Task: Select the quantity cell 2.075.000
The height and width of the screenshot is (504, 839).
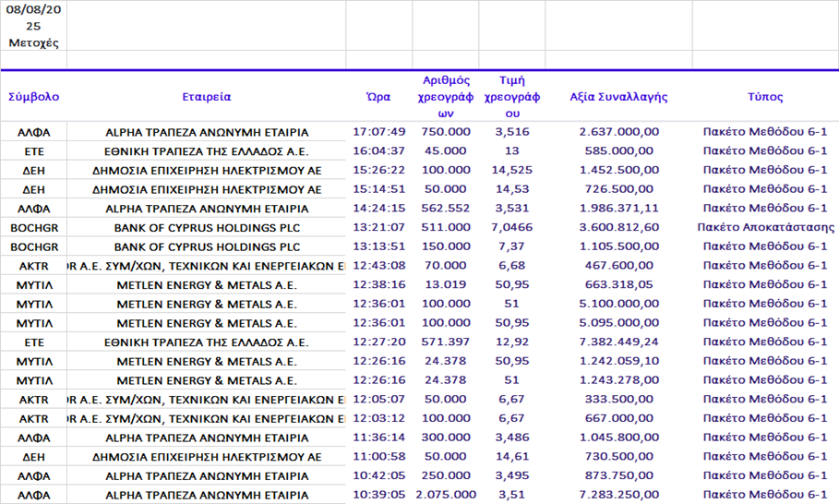Action: click(446, 495)
